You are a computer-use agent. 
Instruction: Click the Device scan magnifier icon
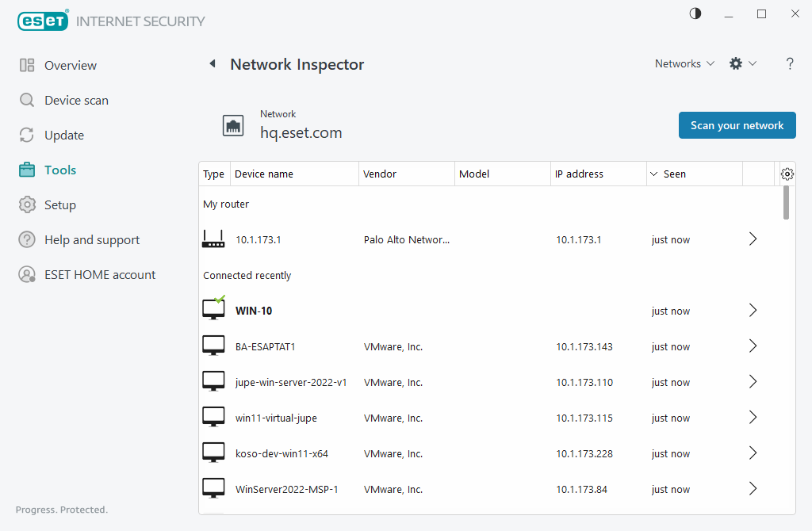tap(27, 100)
